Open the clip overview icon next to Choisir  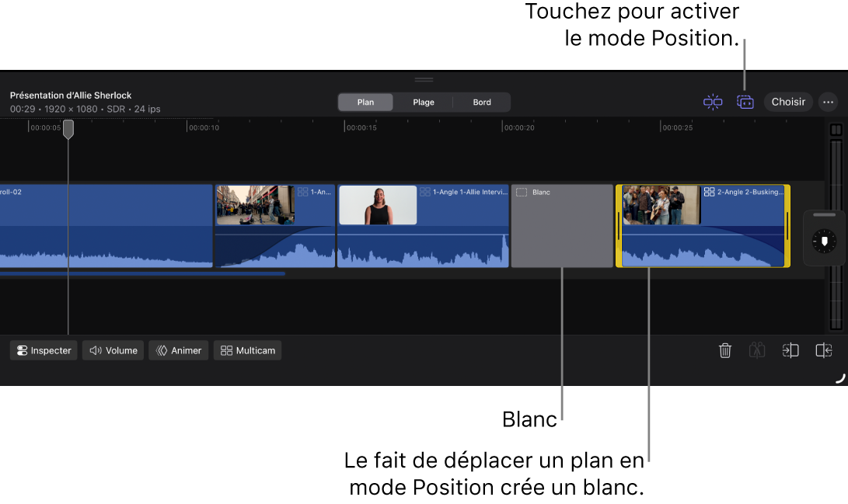pos(745,102)
